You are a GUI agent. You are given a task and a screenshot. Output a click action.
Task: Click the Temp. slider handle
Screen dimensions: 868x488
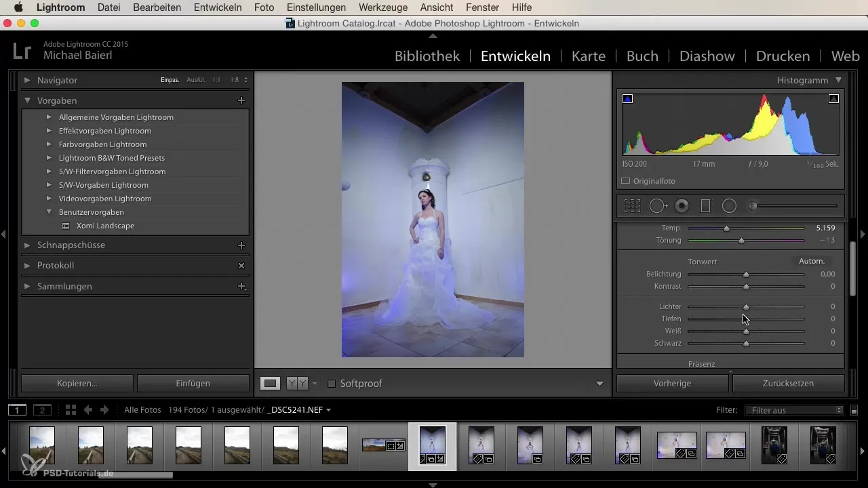pyautogui.click(x=726, y=228)
